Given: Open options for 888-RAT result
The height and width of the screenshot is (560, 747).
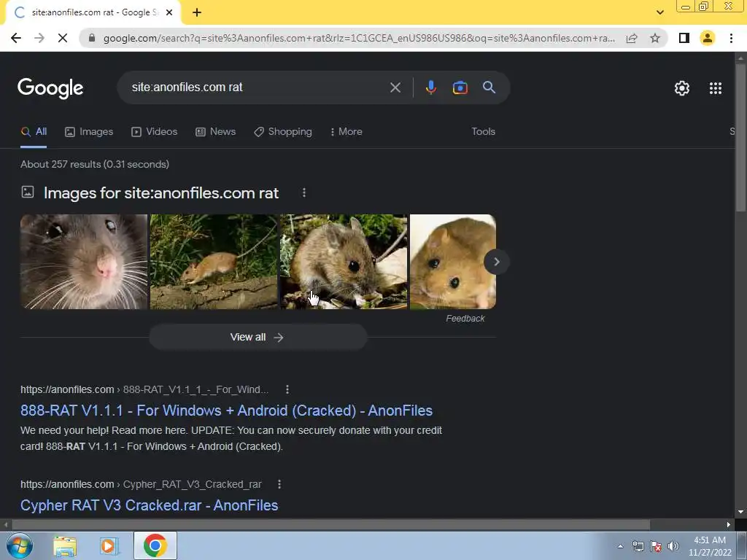Looking at the screenshot, I should point(287,389).
